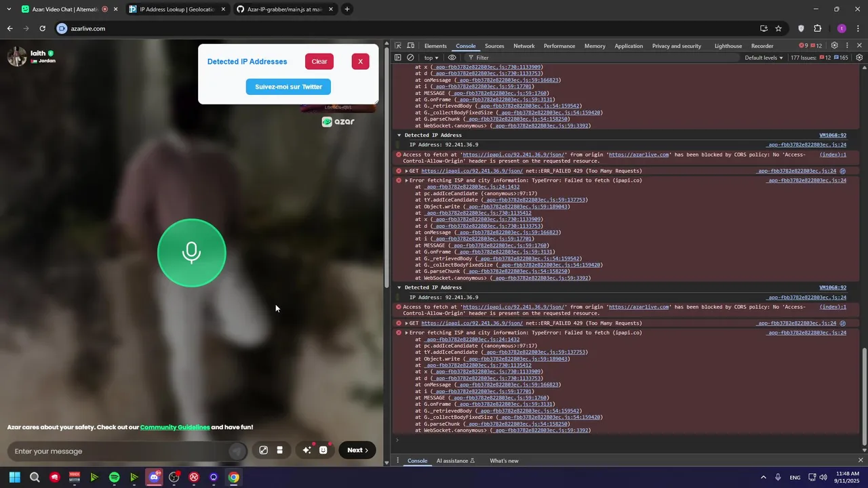Click the send message paper plane icon
868x488 pixels.
point(237,451)
